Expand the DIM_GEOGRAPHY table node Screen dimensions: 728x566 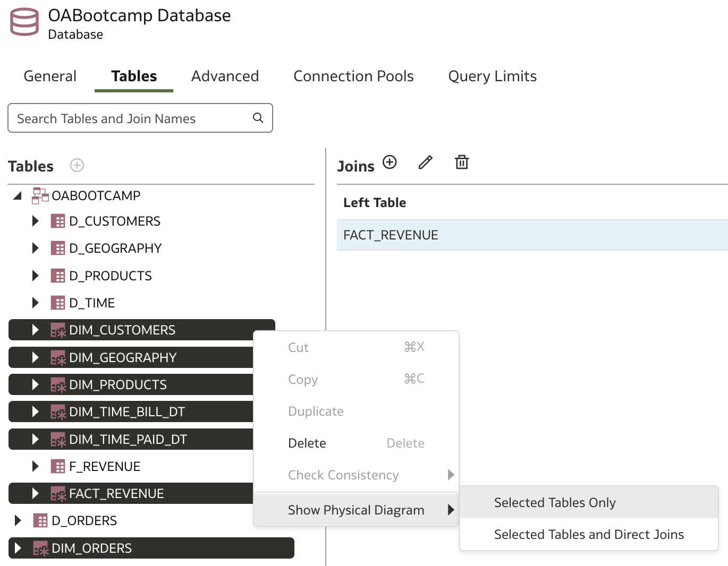tap(35, 357)
